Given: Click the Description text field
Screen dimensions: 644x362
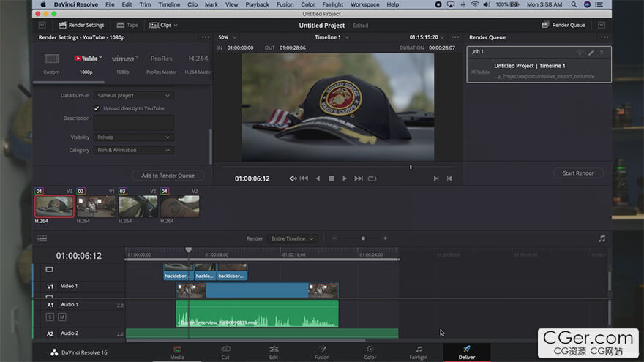Looking at the screenshot, I should [133, 123].
